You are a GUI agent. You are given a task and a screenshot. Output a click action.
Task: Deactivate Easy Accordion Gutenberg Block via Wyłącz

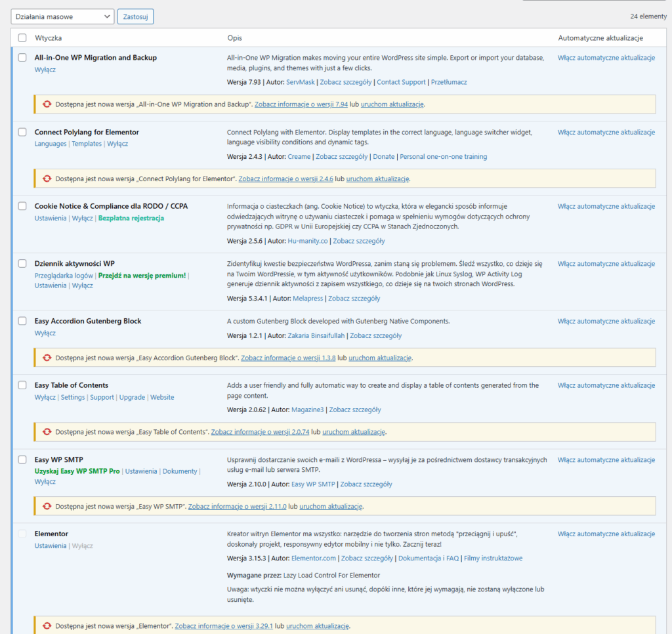coord(45,333)
